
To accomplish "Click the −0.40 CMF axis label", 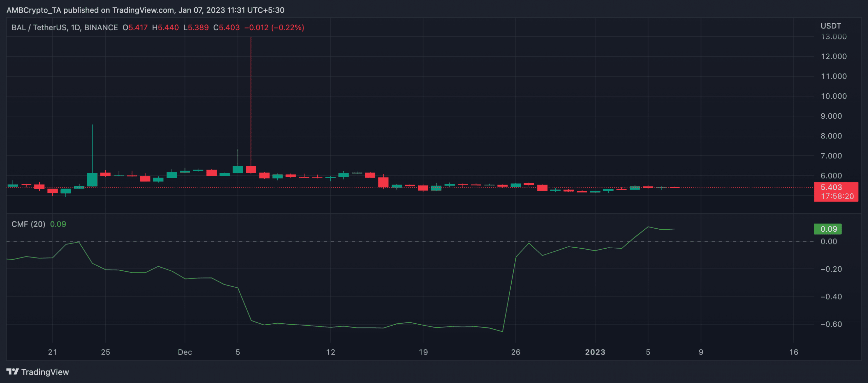I will coord(831,297).
